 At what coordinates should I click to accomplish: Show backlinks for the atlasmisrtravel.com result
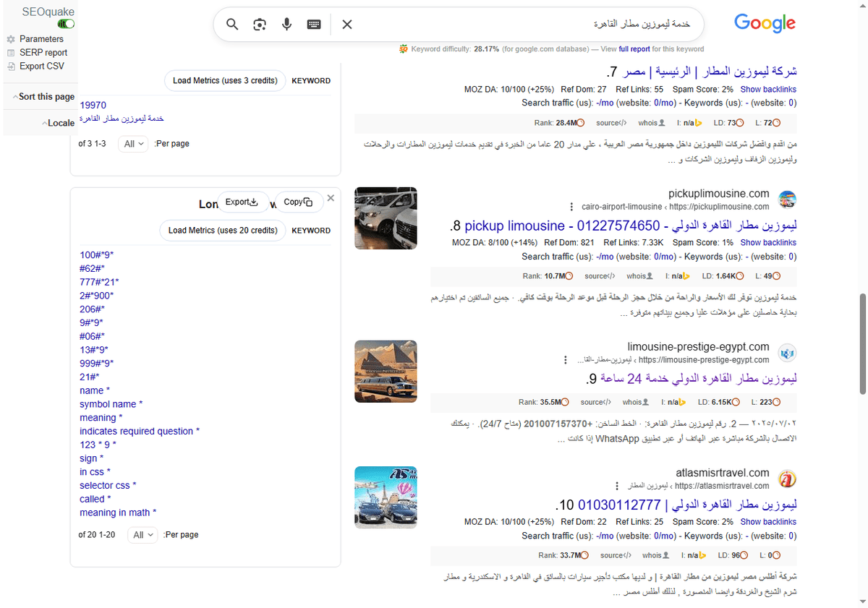(768, 521)
